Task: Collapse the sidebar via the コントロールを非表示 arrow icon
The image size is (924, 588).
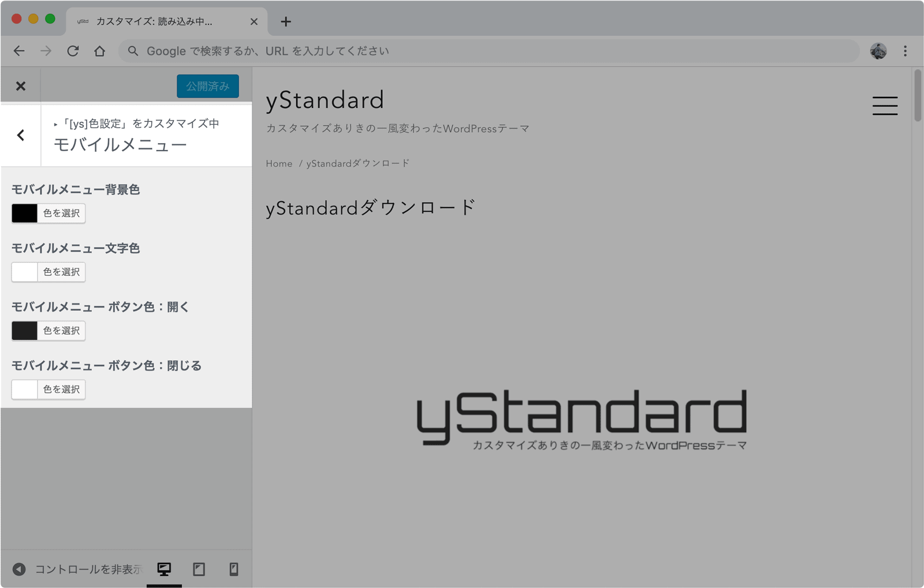Action: point(19,570)
